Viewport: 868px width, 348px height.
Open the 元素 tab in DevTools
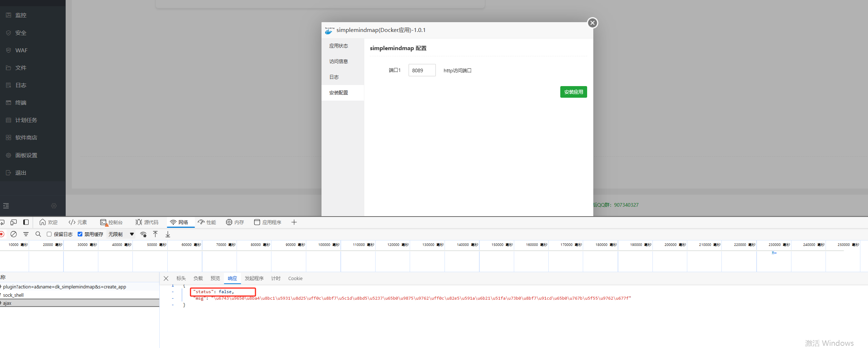click(78, 222)
